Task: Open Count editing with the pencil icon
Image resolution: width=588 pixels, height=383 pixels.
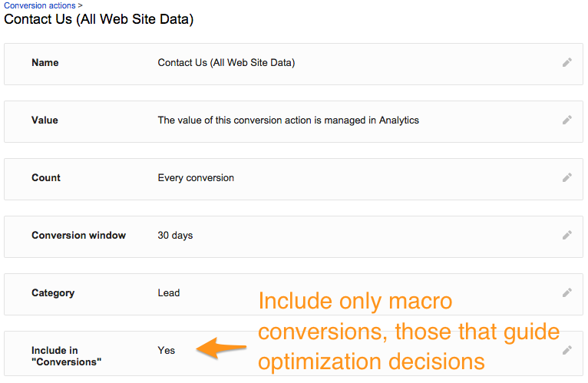Action: click(567, 177)
